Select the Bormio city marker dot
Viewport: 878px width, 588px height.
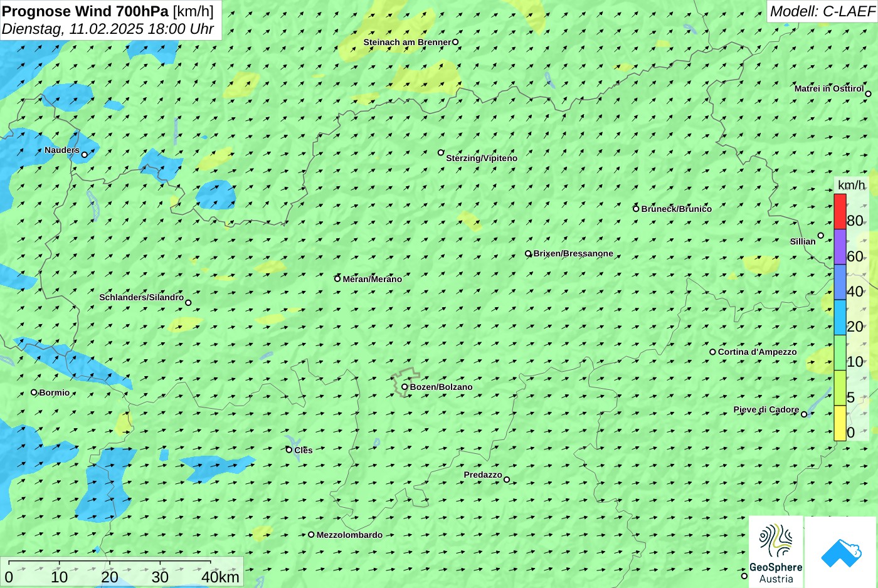point(34,392)
